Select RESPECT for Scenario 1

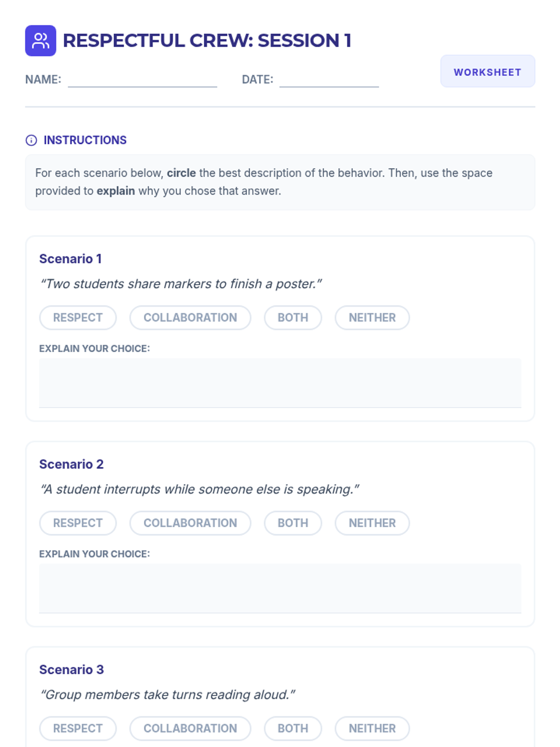[78, 317]
